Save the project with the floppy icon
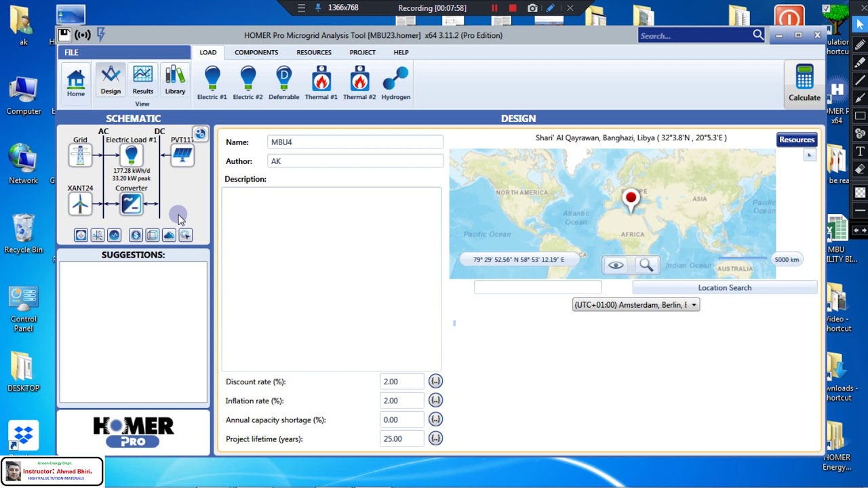The width and height of the screenshot is (868, 488). [64, 35]
